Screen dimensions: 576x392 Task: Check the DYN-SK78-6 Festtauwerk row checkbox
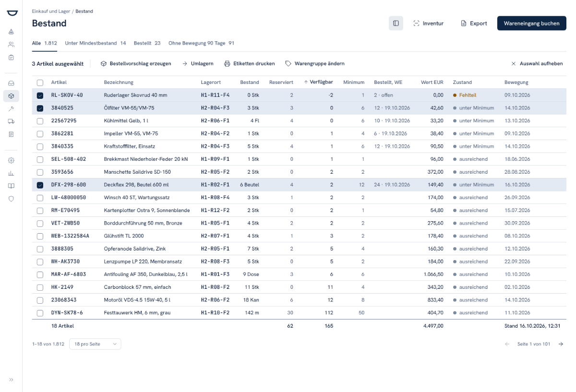[40, 313]
